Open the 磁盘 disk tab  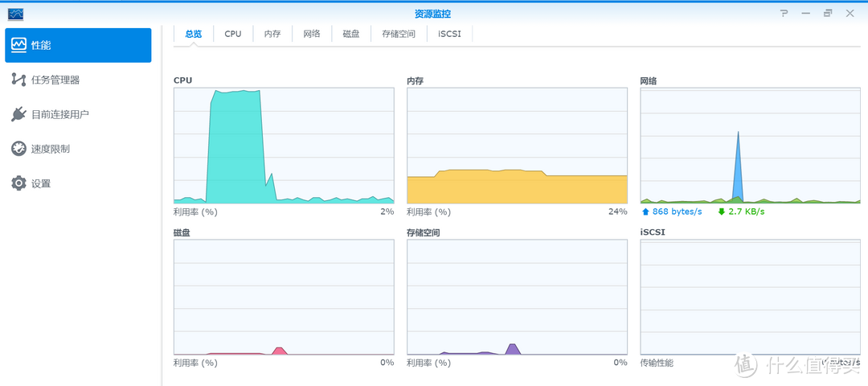point(351,34)
